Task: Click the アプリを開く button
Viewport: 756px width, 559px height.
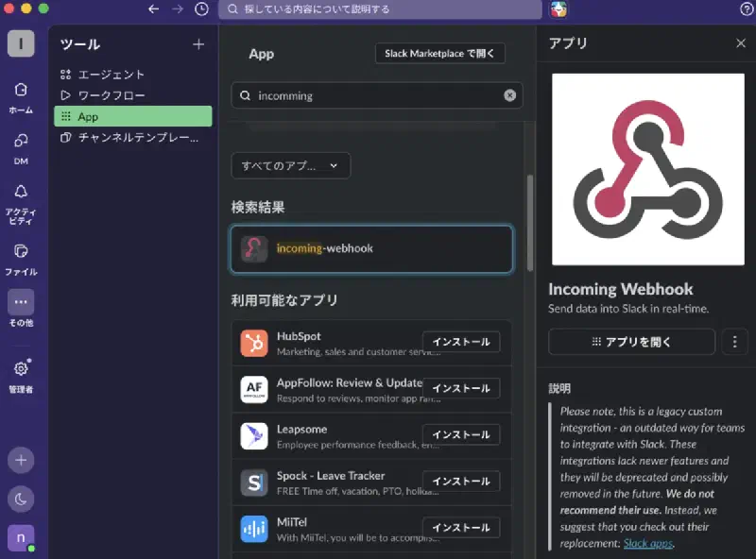Action: (x=631, y=342)
